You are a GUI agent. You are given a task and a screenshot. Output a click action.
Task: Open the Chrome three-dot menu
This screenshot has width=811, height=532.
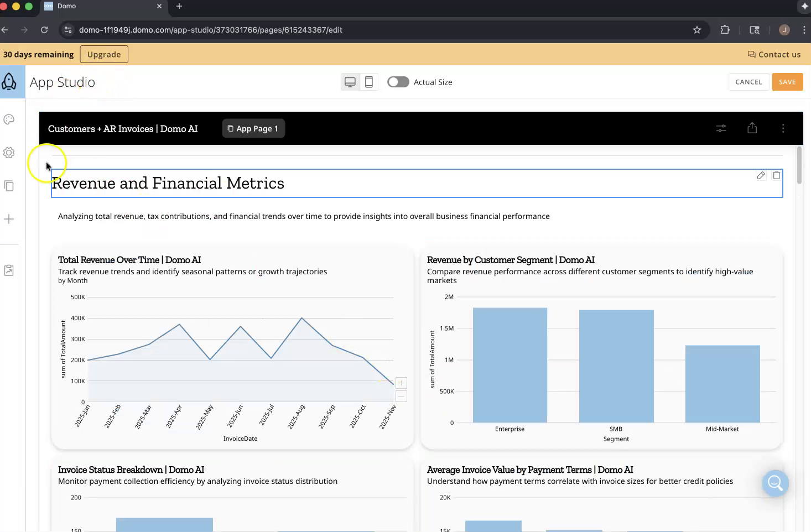point(804,30)
